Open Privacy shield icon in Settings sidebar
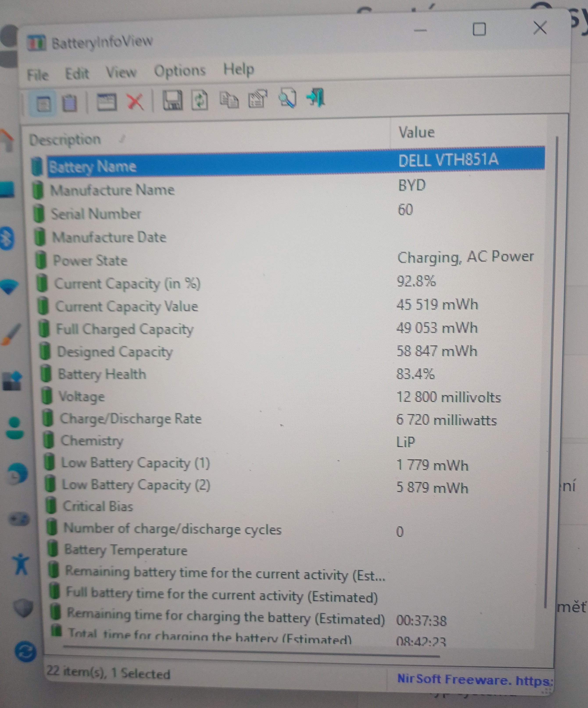Viewport: 588px width, 708px height. (x=23, y=608)
